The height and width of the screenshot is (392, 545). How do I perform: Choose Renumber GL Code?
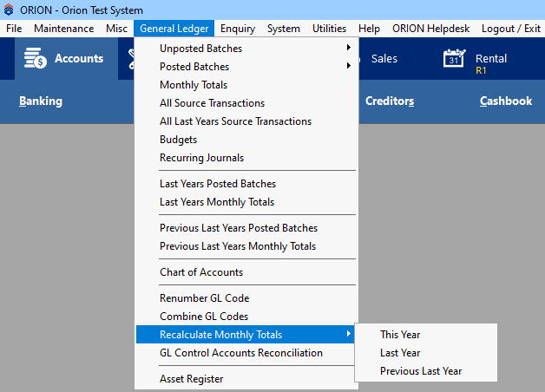(246, 298)
